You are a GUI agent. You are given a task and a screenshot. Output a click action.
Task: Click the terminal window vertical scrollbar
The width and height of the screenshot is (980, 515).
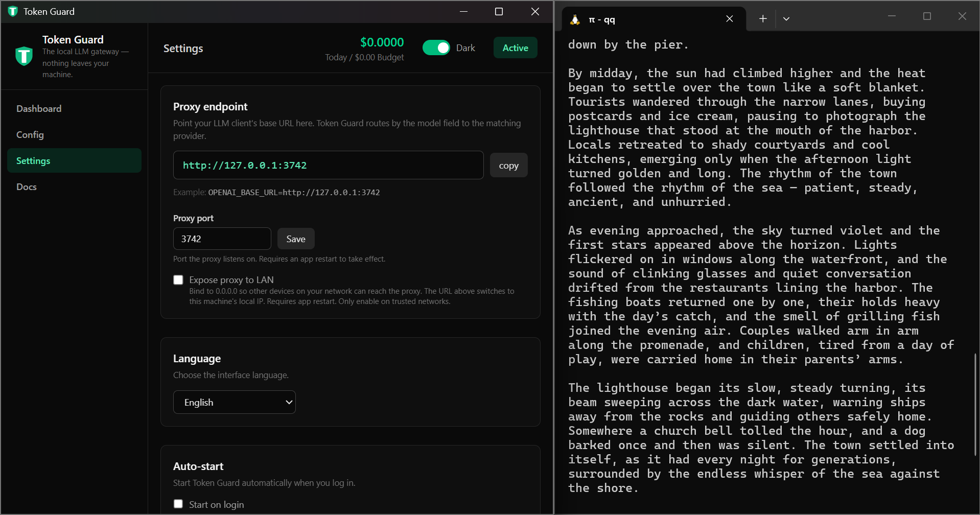click(975, 404)
